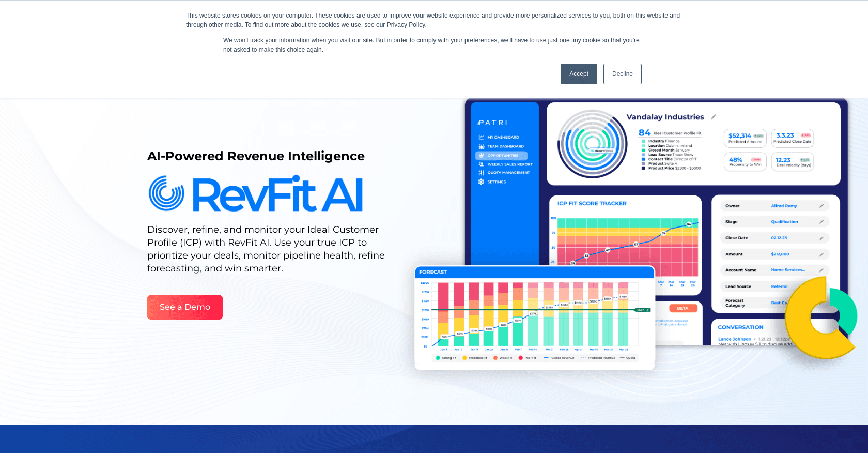This screenshot has width=868, height=453.
Task: Click edit pencil in Owner row
Action: pyautogui.click(x=821, y=206)
